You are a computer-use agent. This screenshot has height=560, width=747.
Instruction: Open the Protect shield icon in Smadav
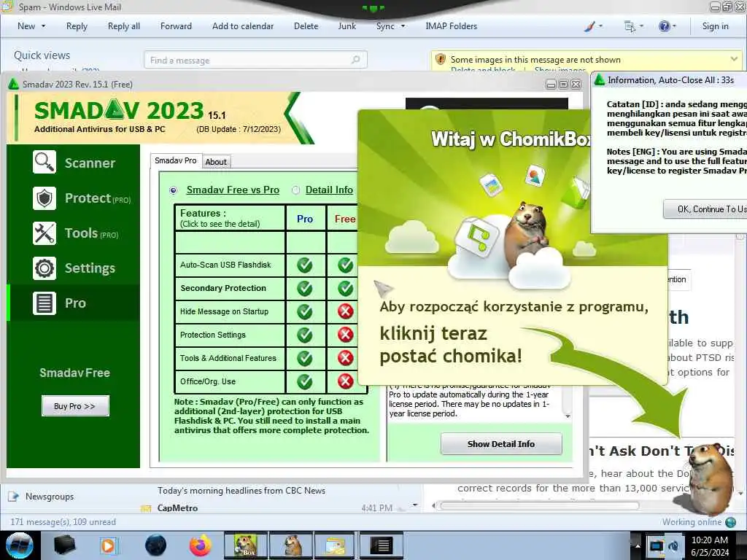[44, 198]
